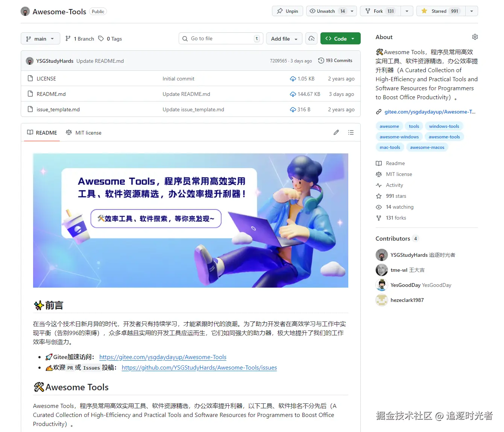Viewport: 504px width, 432px height.
Task: Select the mac-tools topic tag
Action: click(390, 147)
